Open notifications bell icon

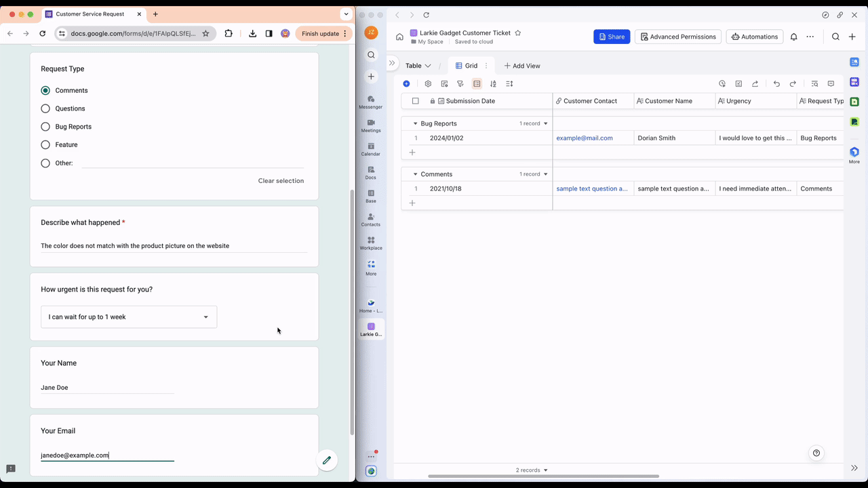tap(793, 37)
